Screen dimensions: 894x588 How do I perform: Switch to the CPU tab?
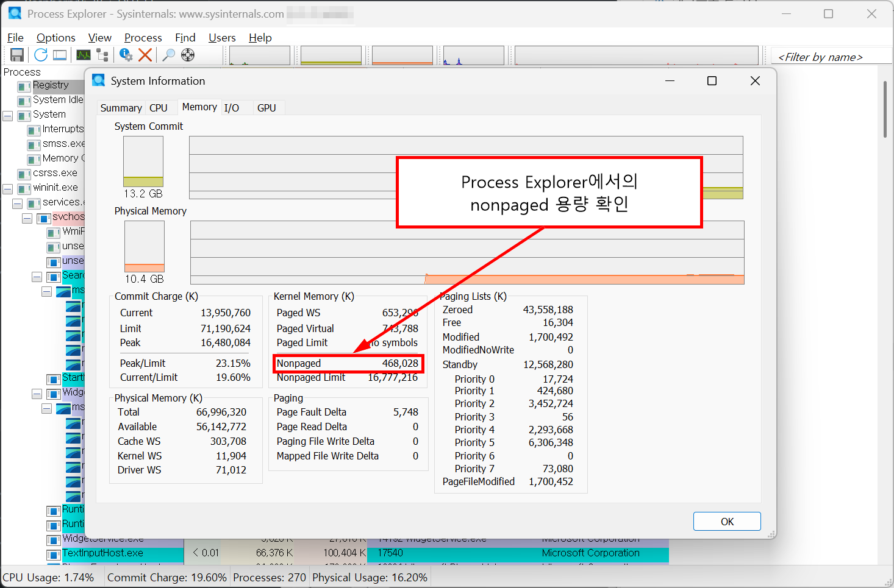point(159,108)
